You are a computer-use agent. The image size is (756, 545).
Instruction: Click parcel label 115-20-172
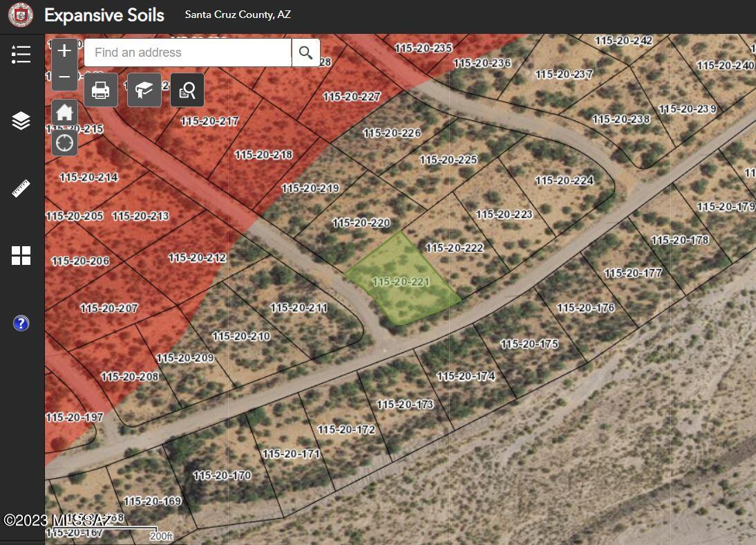(346, 429)
